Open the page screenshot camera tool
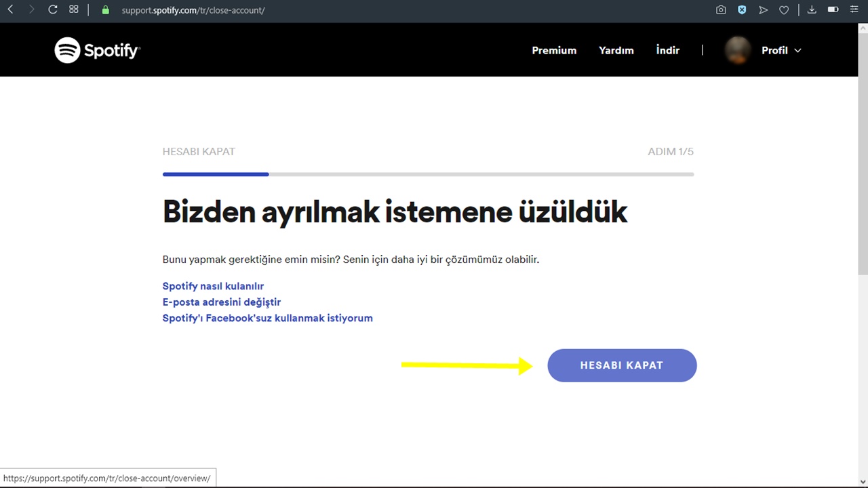Image resolution: width=868 pixels, height=488 pixels. point(721,9)
